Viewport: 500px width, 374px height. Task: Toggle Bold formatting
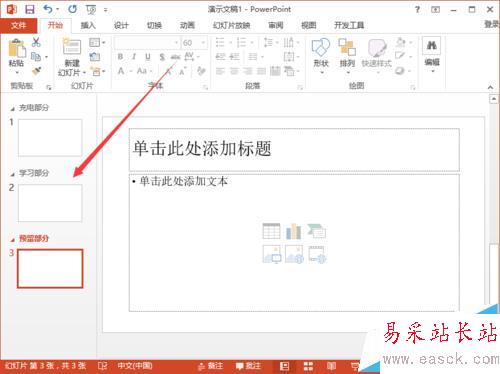(x=120, y=57)
